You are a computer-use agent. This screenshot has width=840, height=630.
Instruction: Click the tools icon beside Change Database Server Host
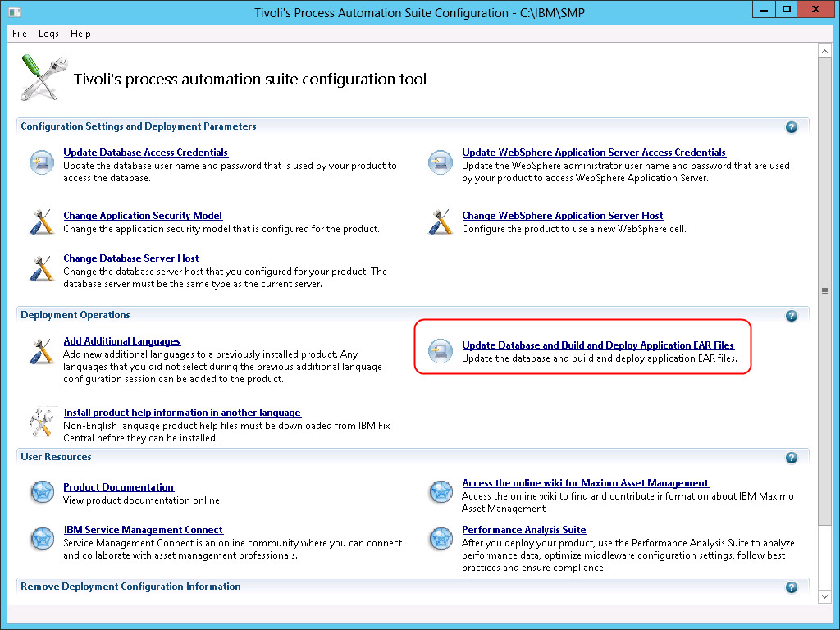(42, 268)
